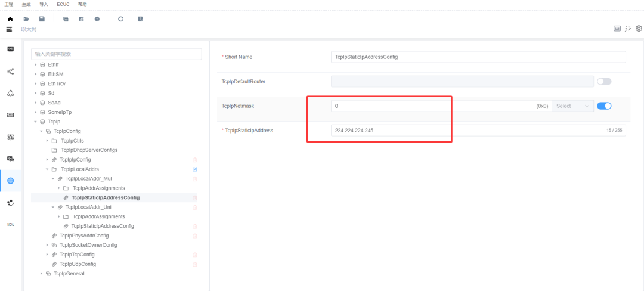644x291 pixels.
Task: Click the Short Name input field
Action: (478, 57)
